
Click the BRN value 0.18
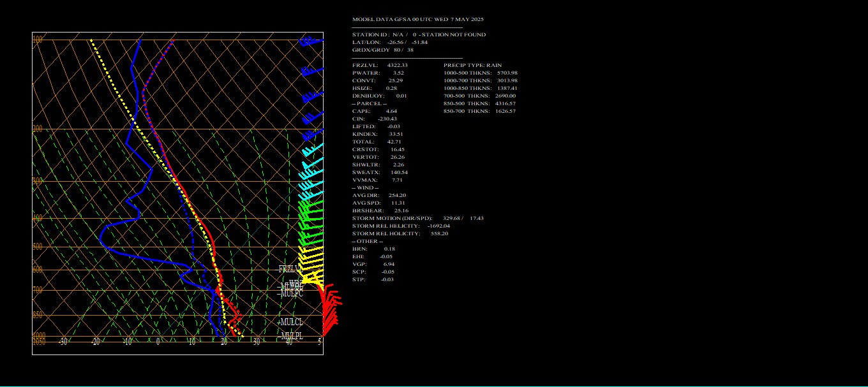[389, 249]
